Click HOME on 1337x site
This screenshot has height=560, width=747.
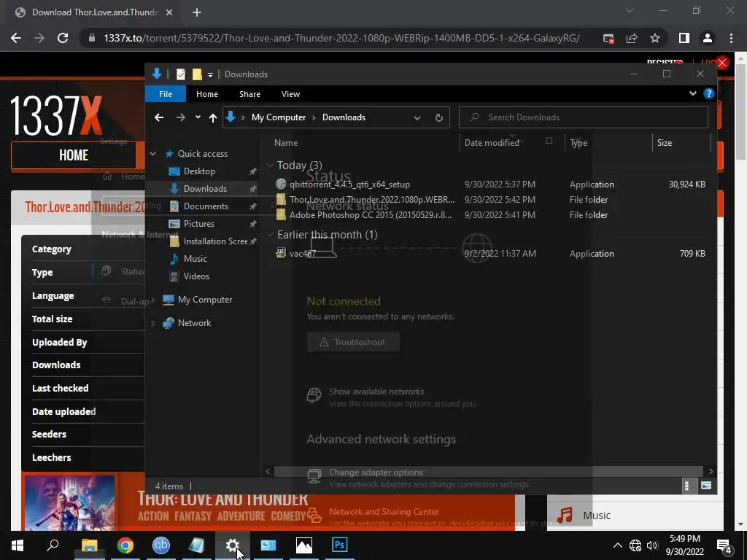point(74,155)
